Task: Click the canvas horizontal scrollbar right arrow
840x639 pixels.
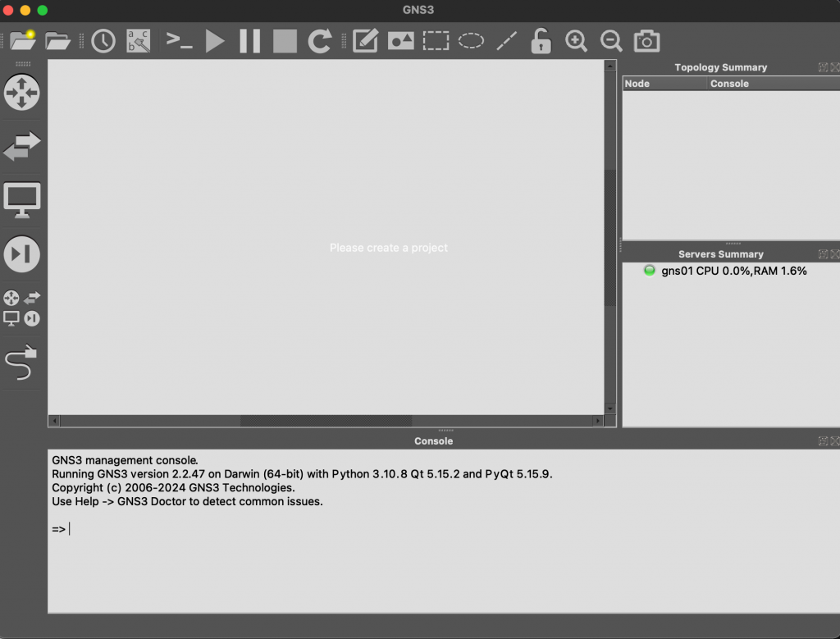Action: 598,421
